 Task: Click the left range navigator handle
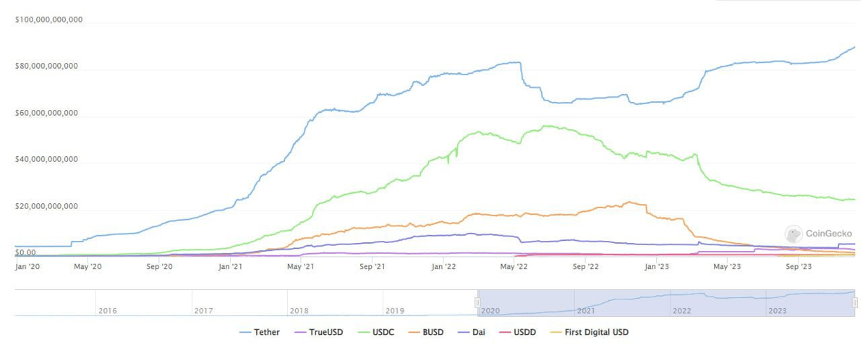477,302
